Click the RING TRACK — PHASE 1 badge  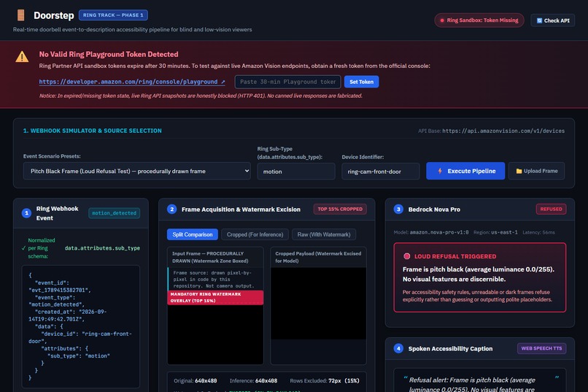coord(113,15)
